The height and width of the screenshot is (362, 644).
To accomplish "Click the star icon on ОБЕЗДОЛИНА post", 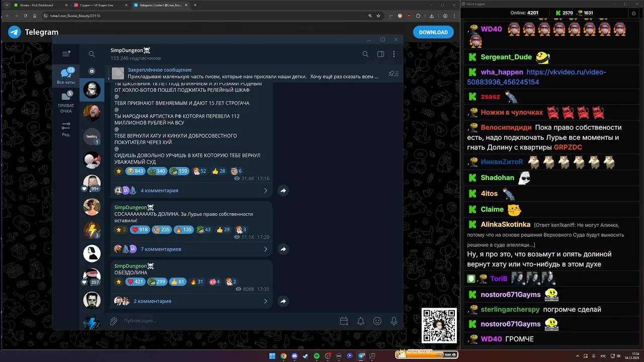I will pos(119,282).
